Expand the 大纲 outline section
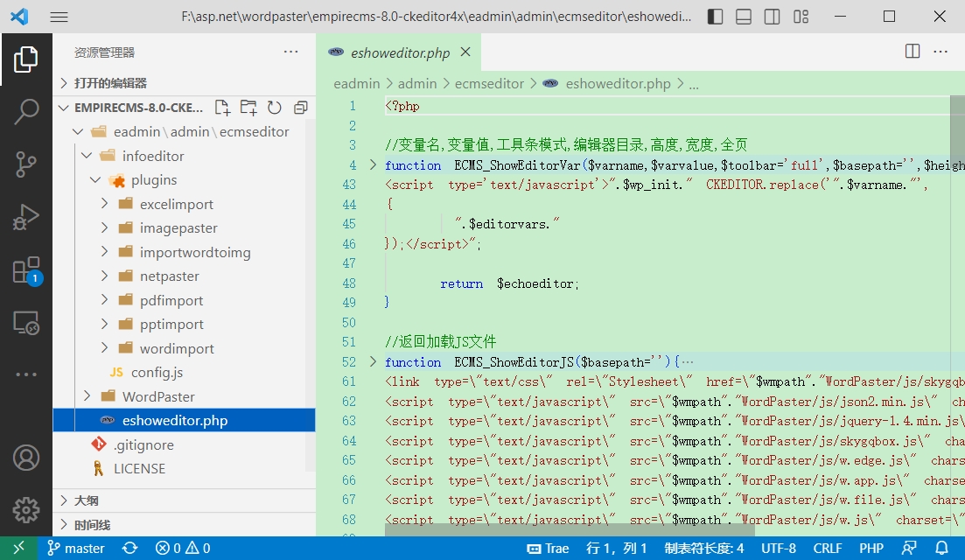This screenshot has width=965, height=560. (x=86, y=500)
